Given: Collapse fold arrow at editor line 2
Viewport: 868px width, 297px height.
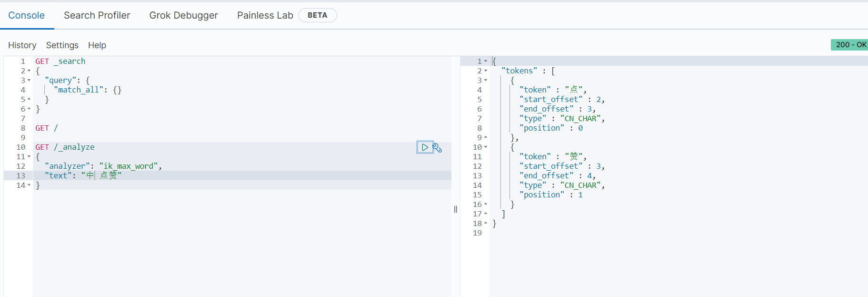Looking at the screenshot, I should pyautogui.click(x=29, y=71).
